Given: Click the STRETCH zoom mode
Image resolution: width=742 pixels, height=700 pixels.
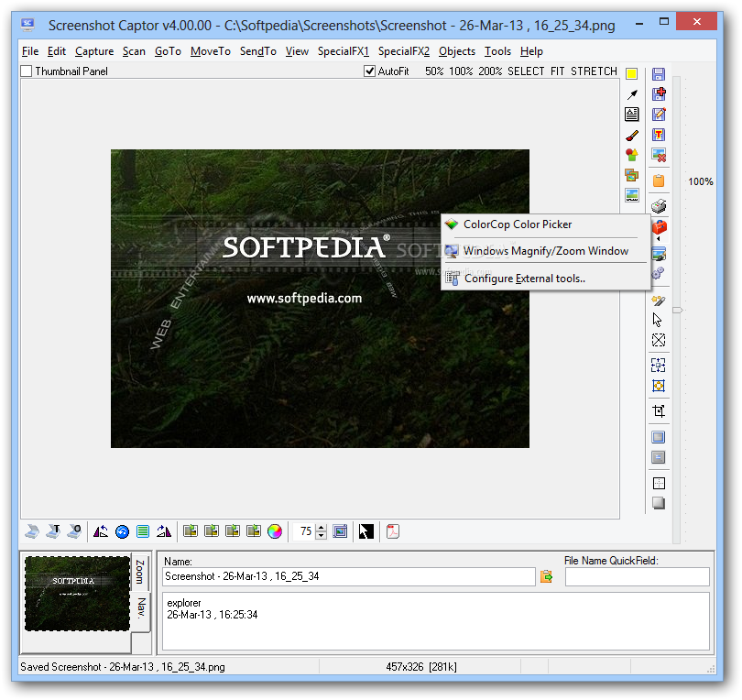Looking at the screenshot, I should 594,71.
